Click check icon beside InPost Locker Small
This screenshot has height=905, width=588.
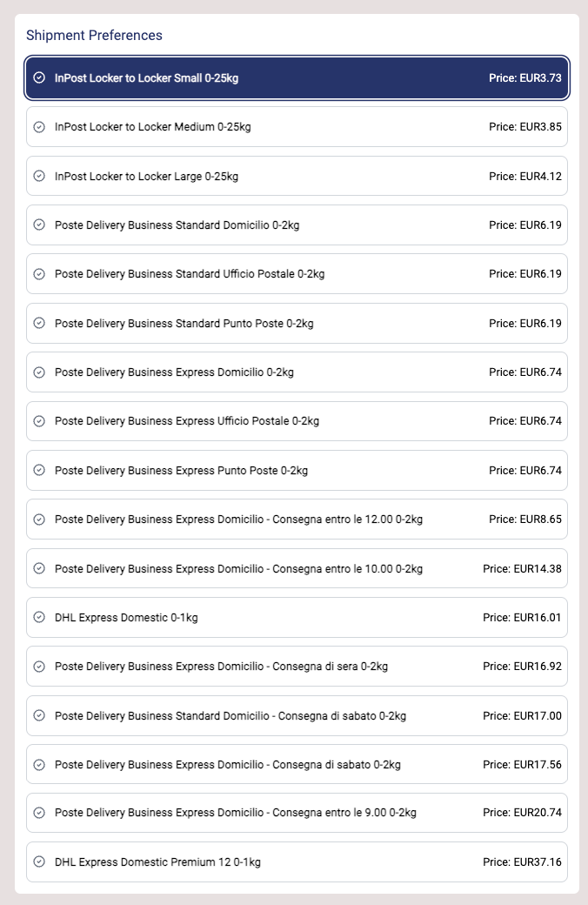coord(39,77)
